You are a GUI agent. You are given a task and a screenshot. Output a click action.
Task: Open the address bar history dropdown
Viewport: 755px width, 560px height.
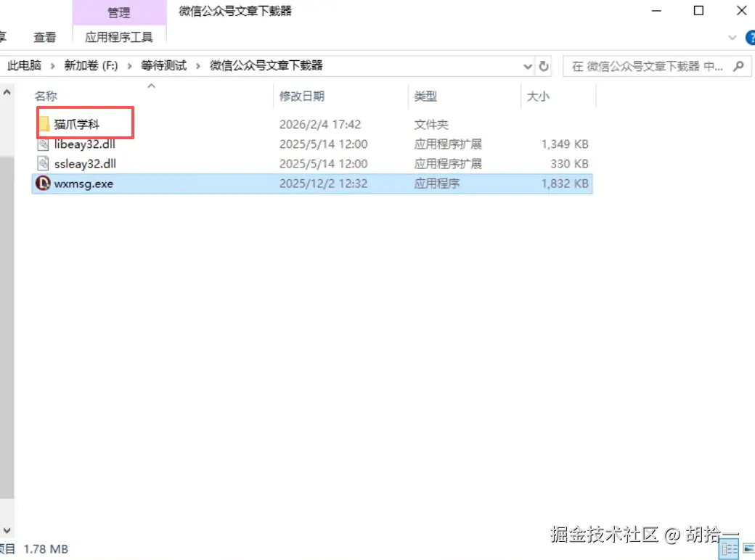point(528,67)
